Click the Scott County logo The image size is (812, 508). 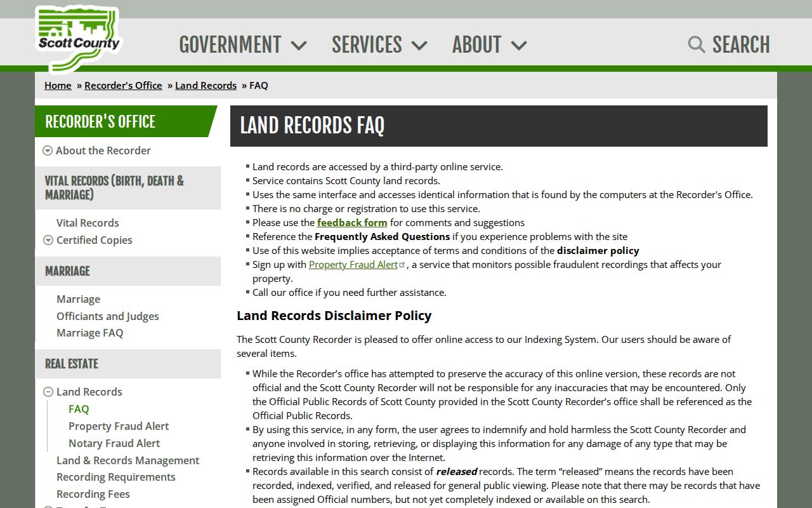click(77, 39)
